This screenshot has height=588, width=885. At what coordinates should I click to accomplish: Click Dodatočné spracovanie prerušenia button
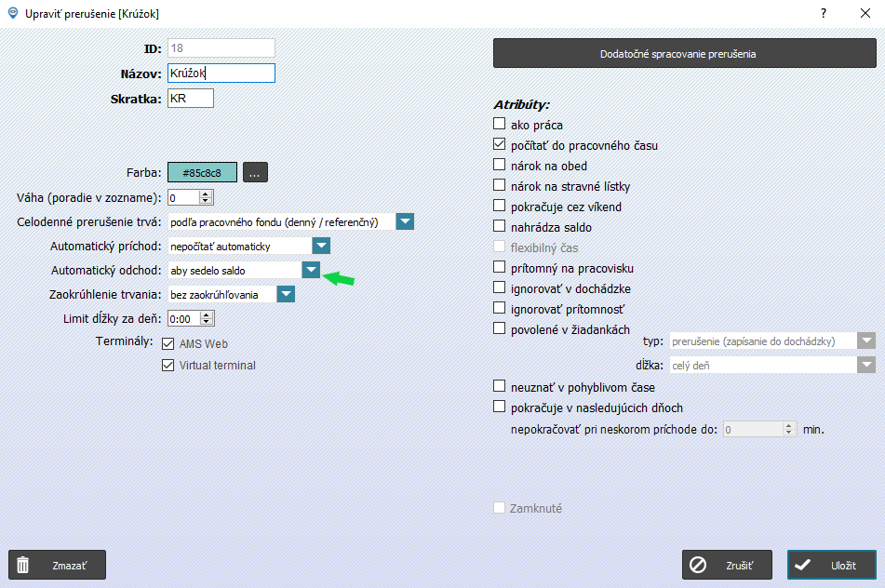(685, 54)
